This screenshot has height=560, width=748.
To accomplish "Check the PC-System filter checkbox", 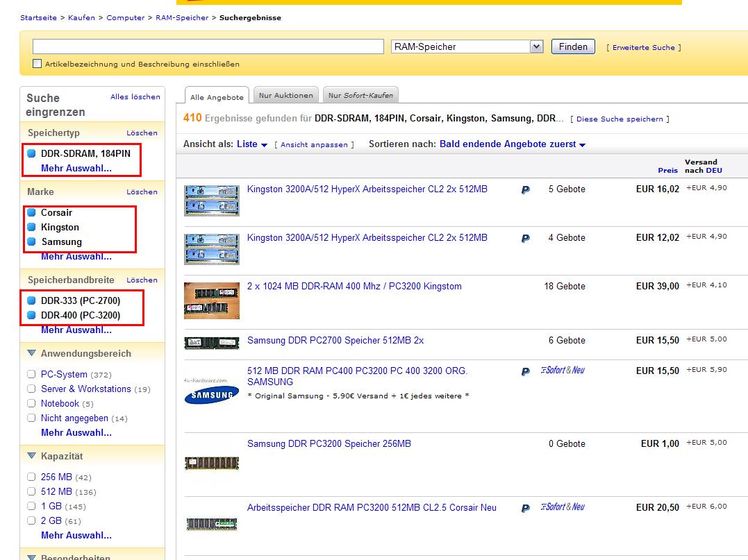I will [31, 374].
